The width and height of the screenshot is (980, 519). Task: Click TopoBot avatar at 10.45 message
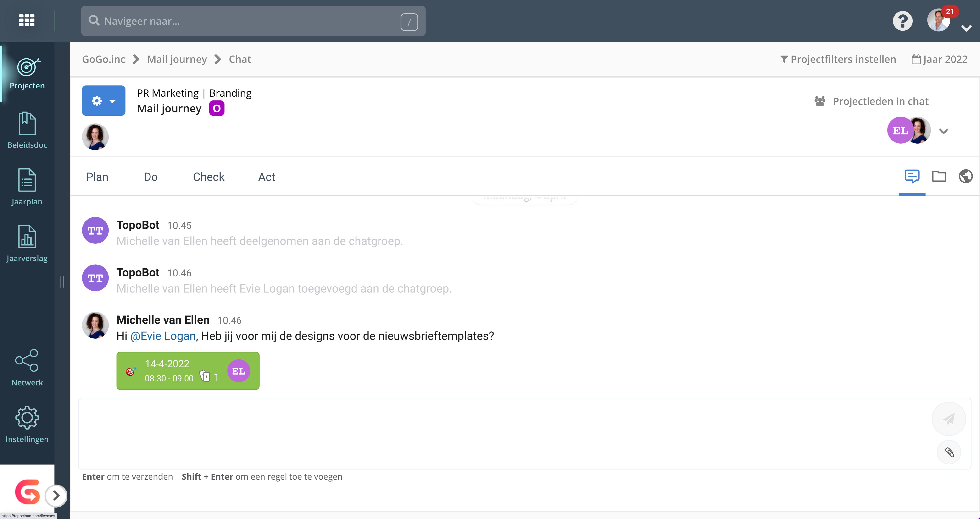[x=95, y=230]
